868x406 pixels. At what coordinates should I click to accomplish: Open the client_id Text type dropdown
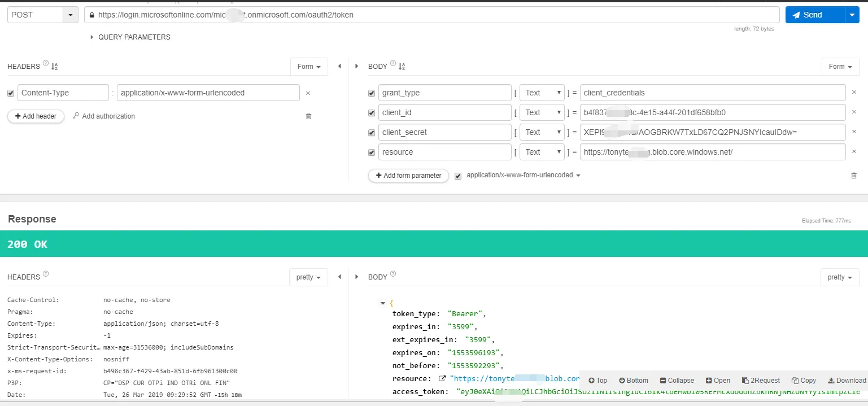click(x=542, y=112)
